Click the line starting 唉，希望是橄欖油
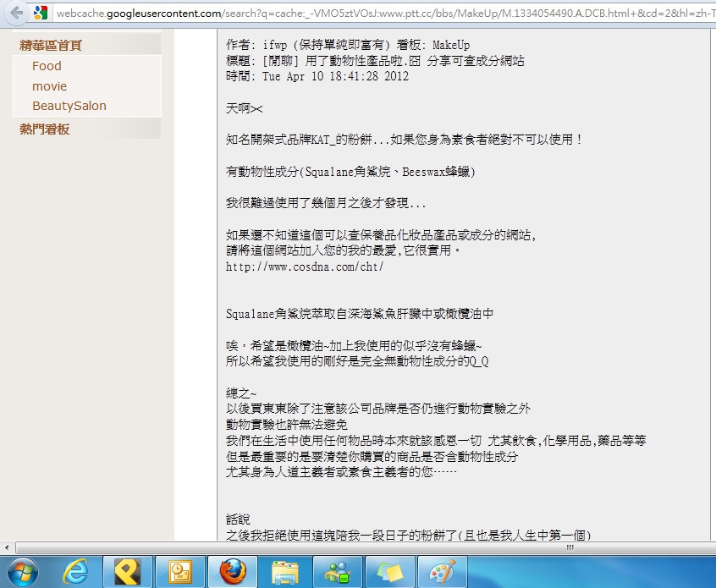716x588 pixels. [354, 345]
